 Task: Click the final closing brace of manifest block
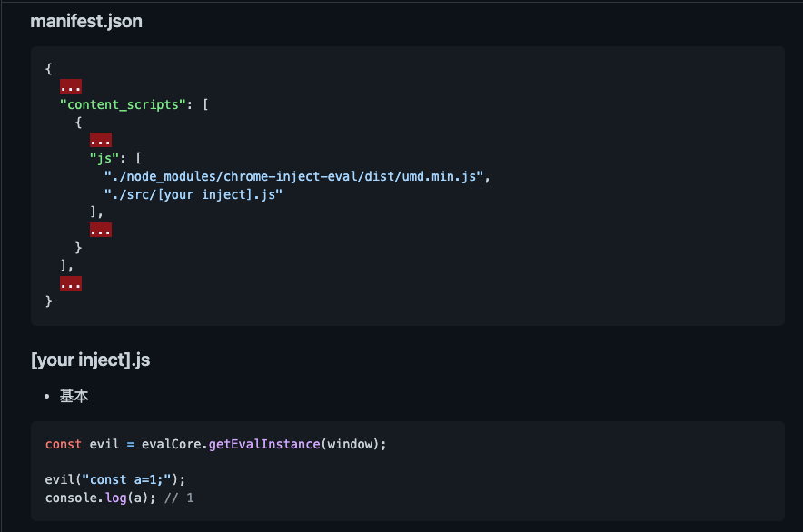click(x=49, y=301)
